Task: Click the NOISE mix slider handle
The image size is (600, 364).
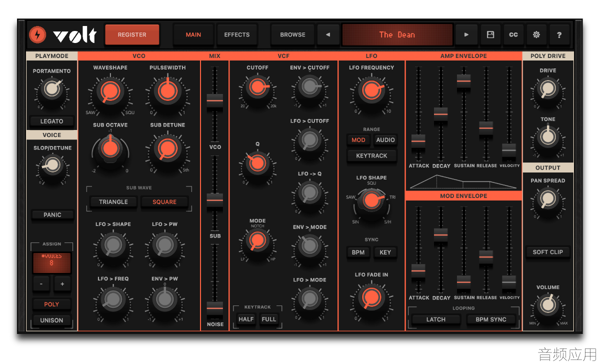Action: pyautogui.click(x=215, y=308)
